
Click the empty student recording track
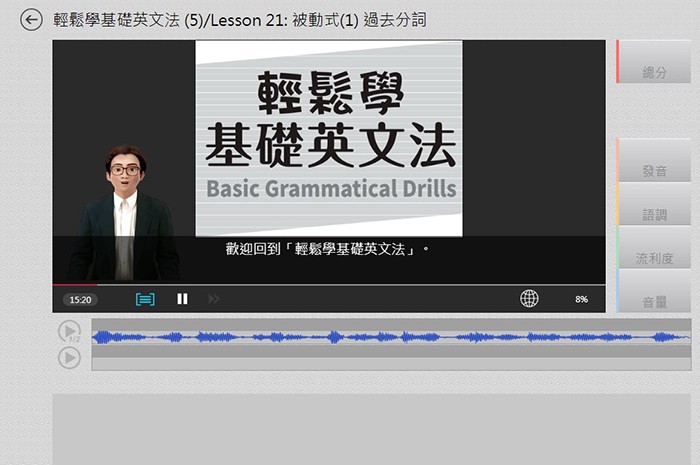pyautogui.click(x=390, y=363)
